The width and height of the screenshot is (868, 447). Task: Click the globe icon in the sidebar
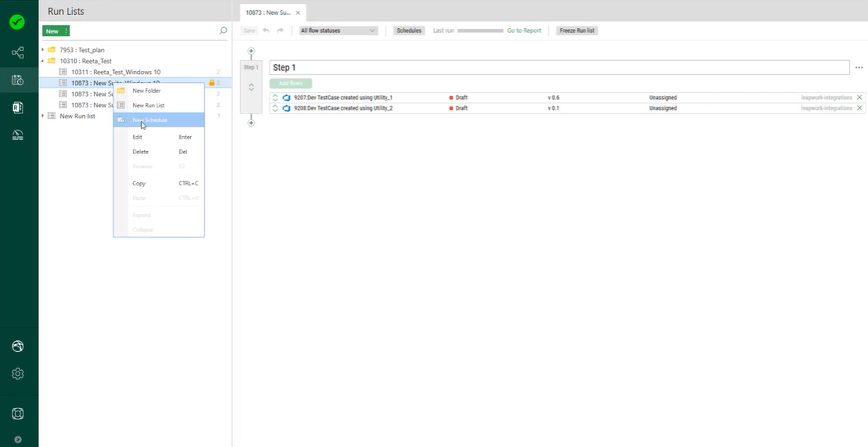click(x=17, y=347)
